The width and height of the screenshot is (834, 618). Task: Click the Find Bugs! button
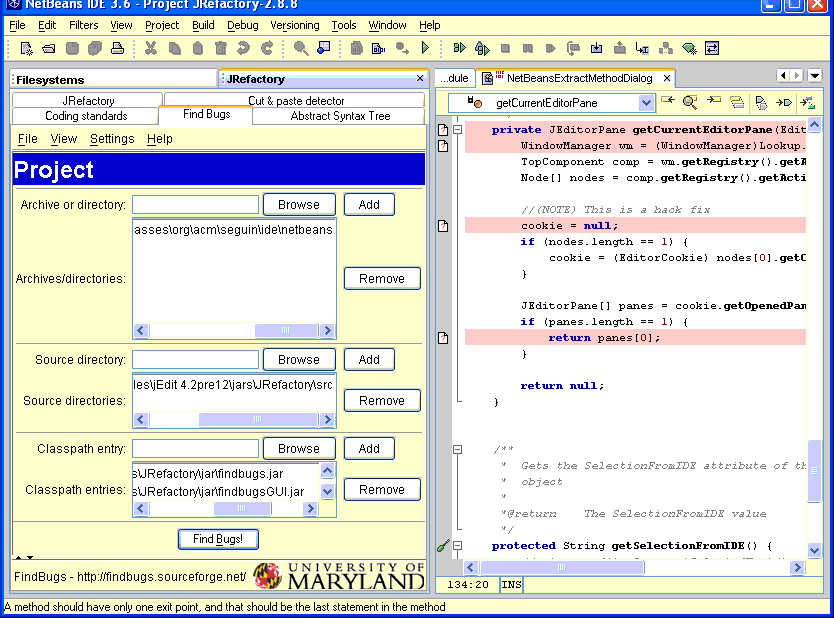point(218,539)
